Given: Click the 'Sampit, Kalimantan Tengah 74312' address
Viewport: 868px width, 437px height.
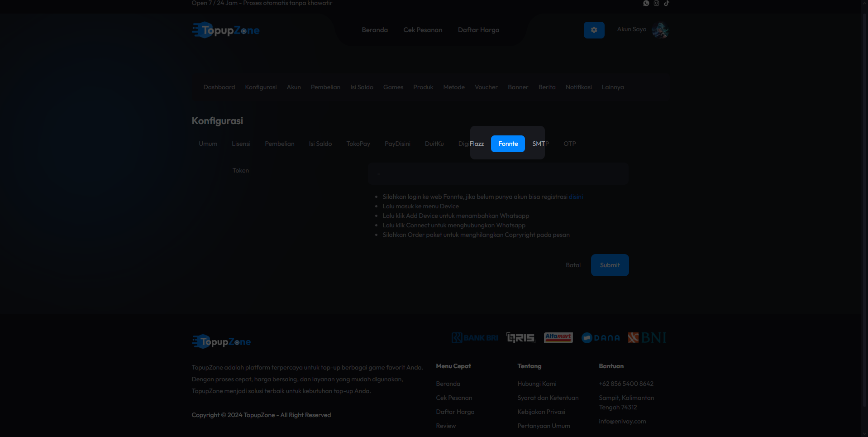Looking at the screenshot, I should coord(626,403).
